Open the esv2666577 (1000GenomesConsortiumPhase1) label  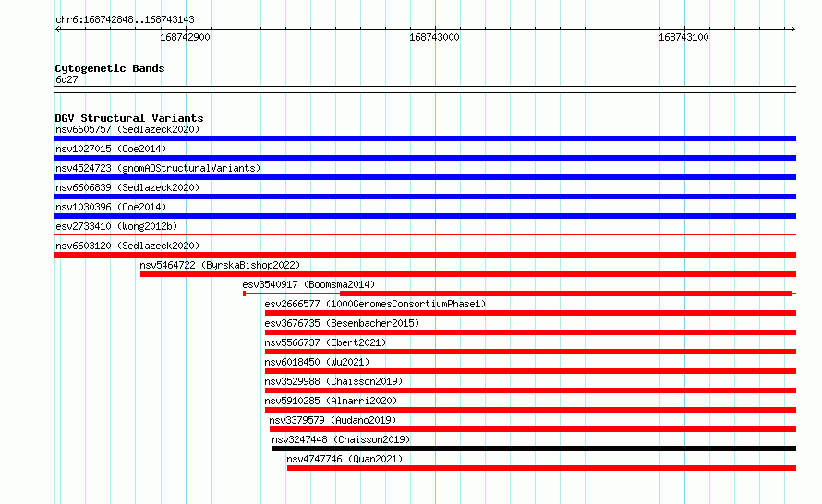[x=375, y=304]
